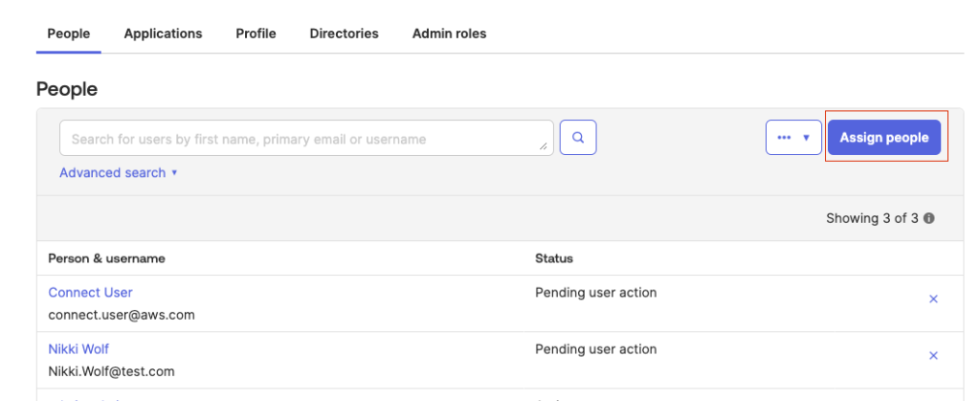Image resolution: width=980 pixels, height=401 pixels.
Task: Select the People tab
Action: [x=69, y=33]
